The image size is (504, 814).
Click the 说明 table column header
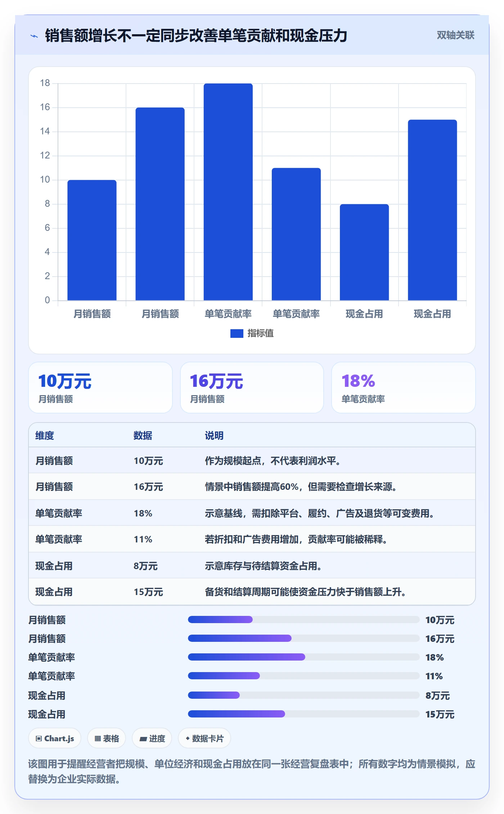[214, 435]
